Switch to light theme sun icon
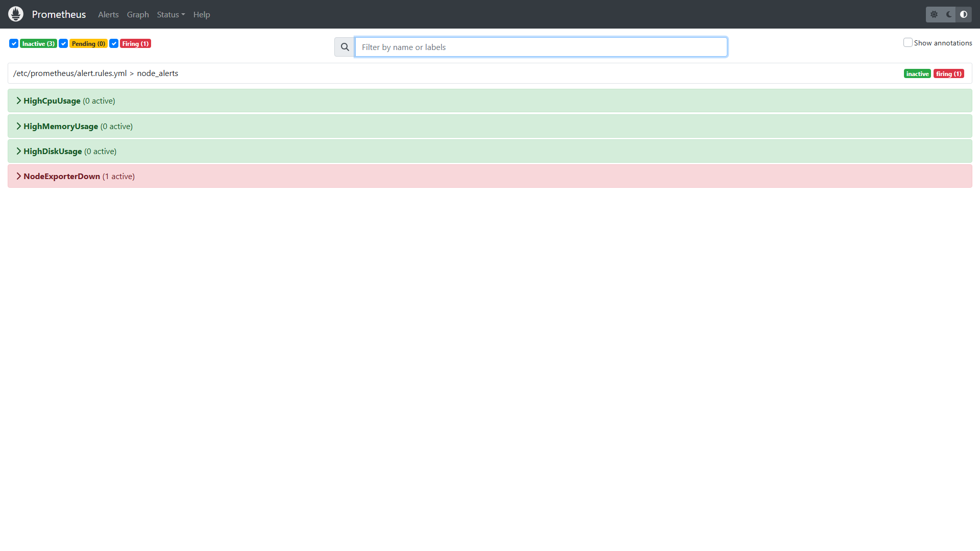The height and width of the screenshot is (551, 980). [934, 14]
